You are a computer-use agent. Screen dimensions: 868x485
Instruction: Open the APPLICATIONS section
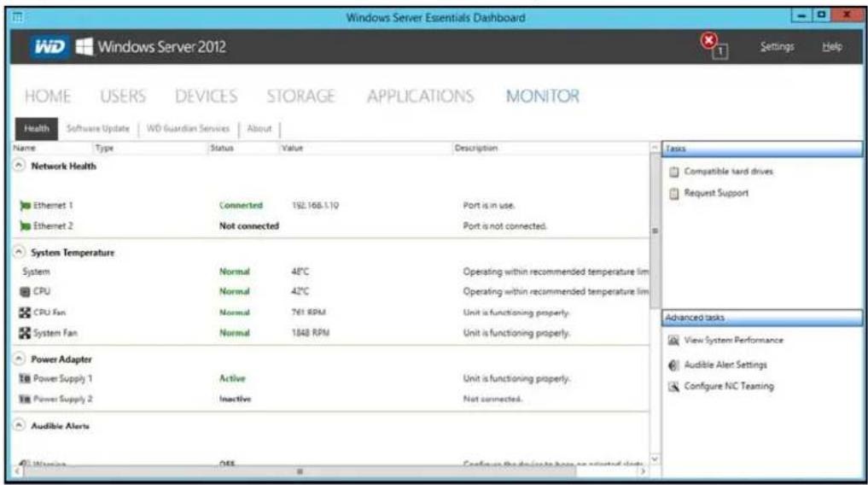pyautogui.click(x=420, y=96)
